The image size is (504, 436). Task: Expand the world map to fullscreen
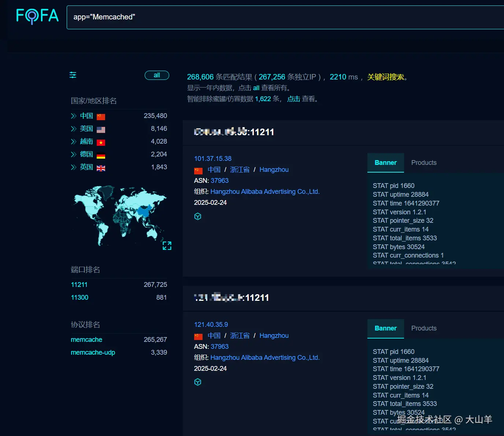pyautogui.click(x=167, y=245)
